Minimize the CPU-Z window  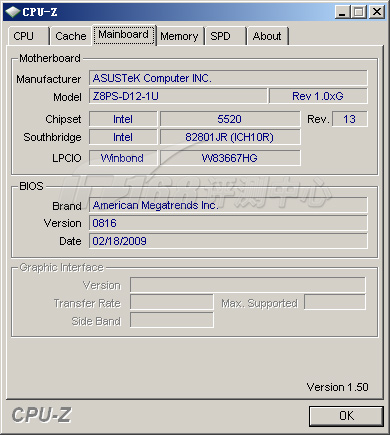342,12
